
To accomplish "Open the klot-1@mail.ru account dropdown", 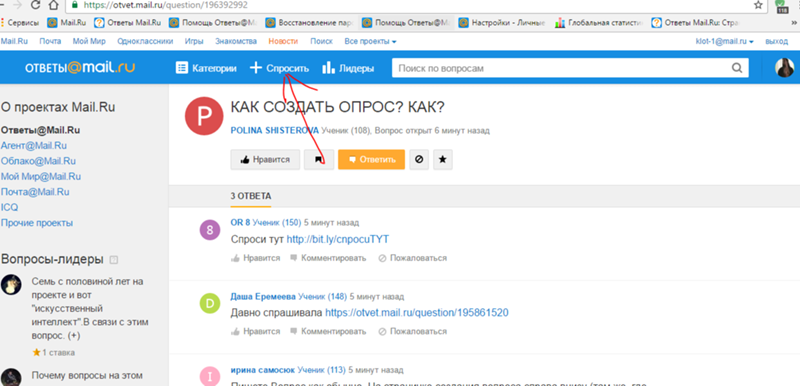I will coord(724,41).
